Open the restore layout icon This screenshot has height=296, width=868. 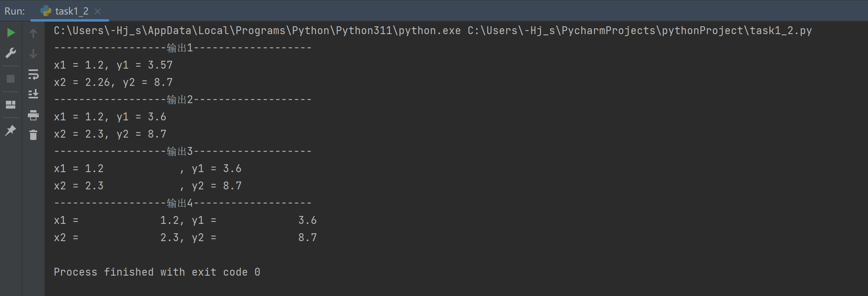point(11,105)
